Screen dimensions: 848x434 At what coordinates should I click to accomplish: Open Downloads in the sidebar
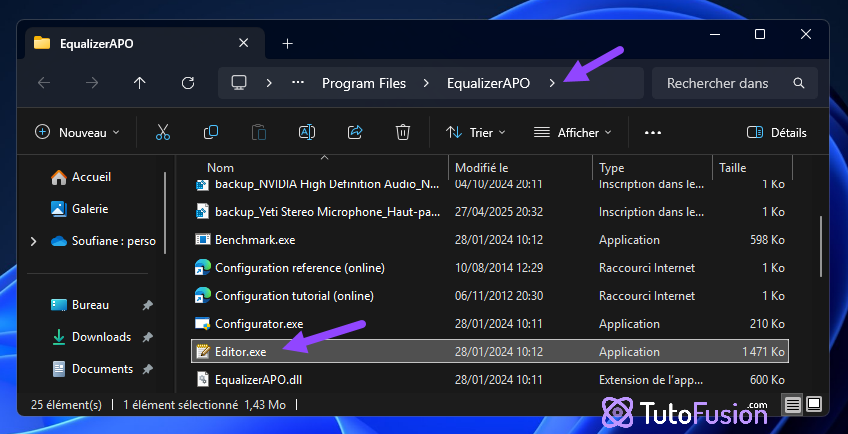pyautogui.click(x=90, y=337)
